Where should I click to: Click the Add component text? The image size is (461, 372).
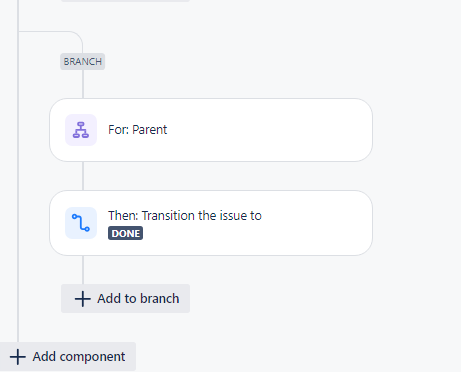tap(79, 357)
